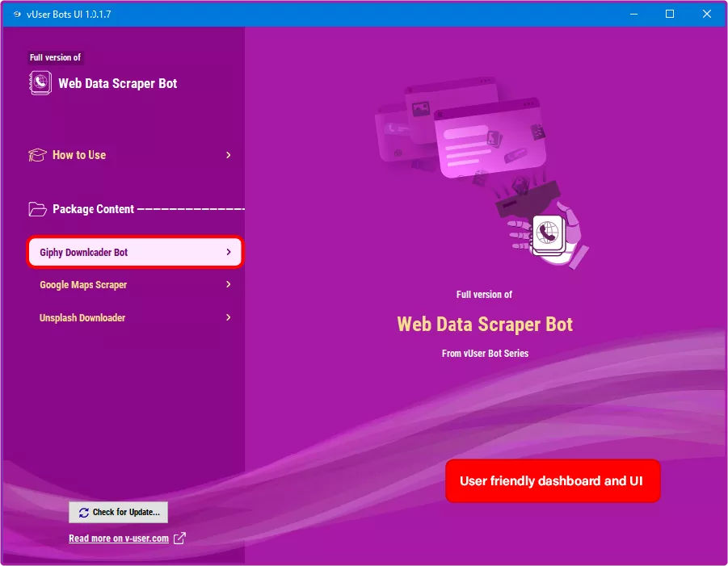Expand the Giphy Downloader Bot chevron

point(229,252)
